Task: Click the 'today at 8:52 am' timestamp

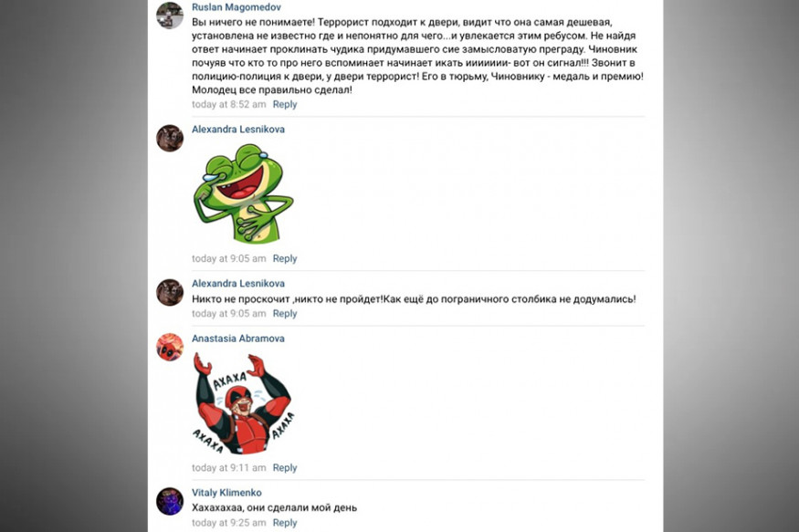Action: pos(228,105)
